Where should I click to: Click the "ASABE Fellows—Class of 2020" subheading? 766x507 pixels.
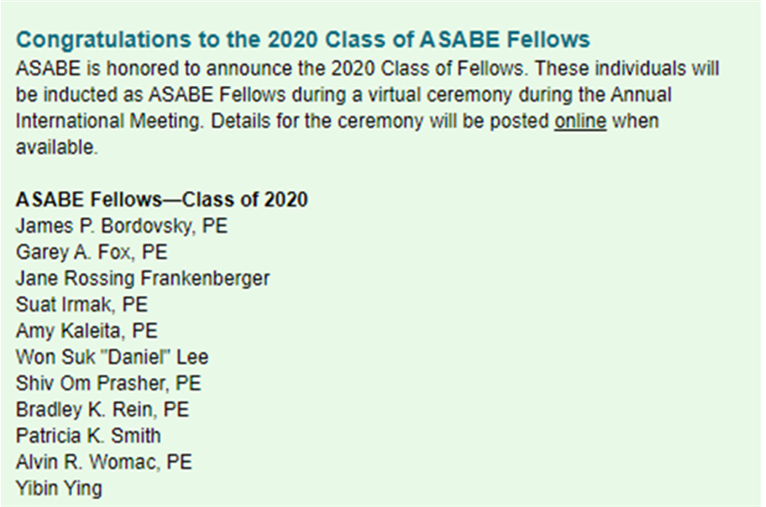162,200
